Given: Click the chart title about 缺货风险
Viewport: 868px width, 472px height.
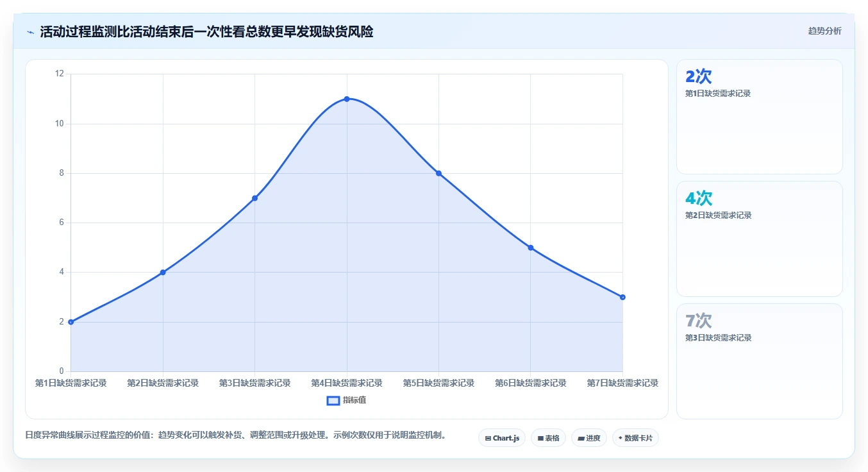Looking at the screenshot, I should [206, 31].
